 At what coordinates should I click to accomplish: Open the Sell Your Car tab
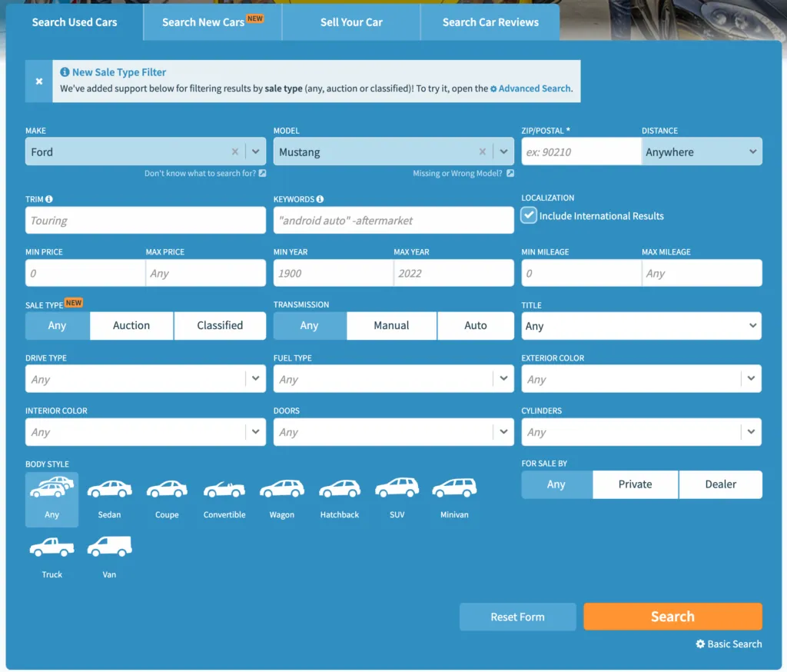click(351, 22)
